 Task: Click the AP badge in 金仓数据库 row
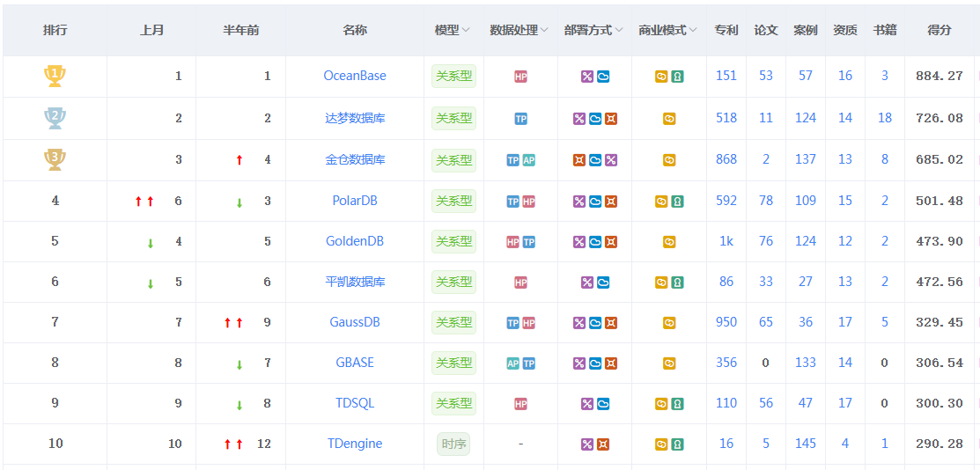tap(529, 160)
